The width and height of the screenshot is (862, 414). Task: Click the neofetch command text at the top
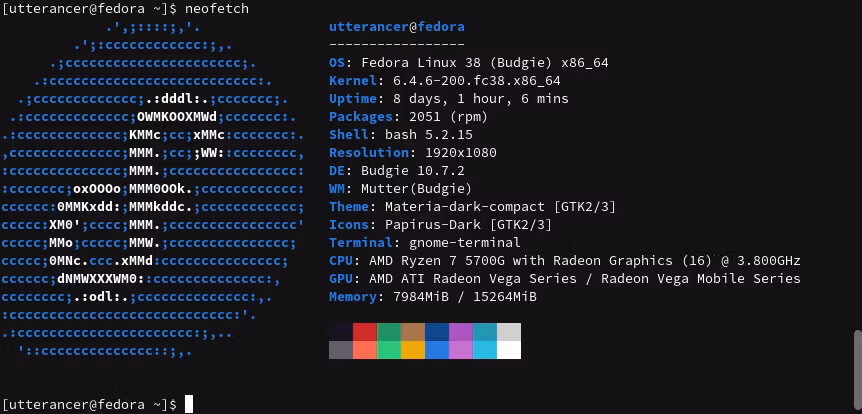[x=216, y=8]
